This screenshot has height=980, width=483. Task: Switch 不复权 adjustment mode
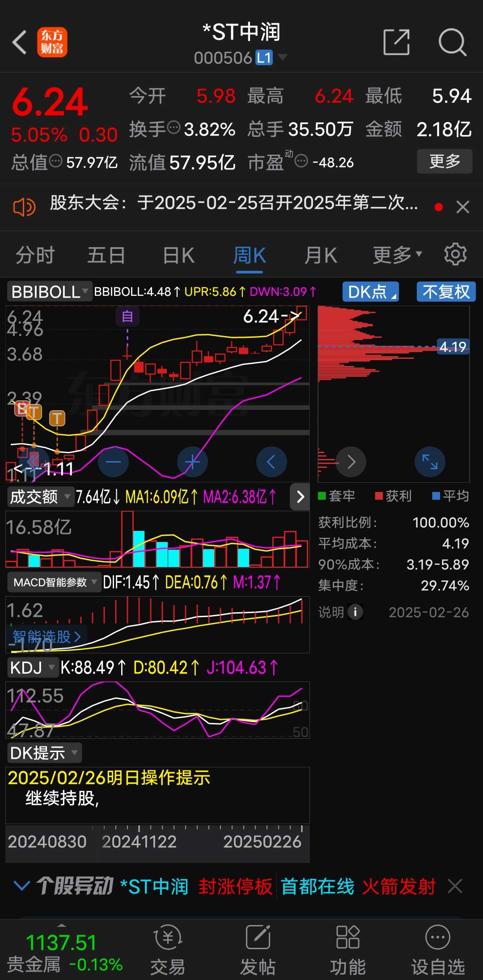(x=446, y=291)
